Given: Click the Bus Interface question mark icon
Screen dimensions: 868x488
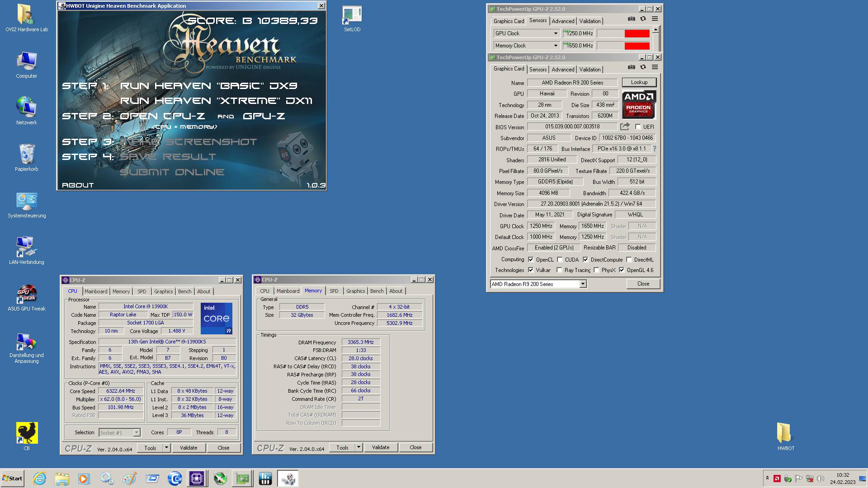Looking at the screenshot, I should 654,149.
